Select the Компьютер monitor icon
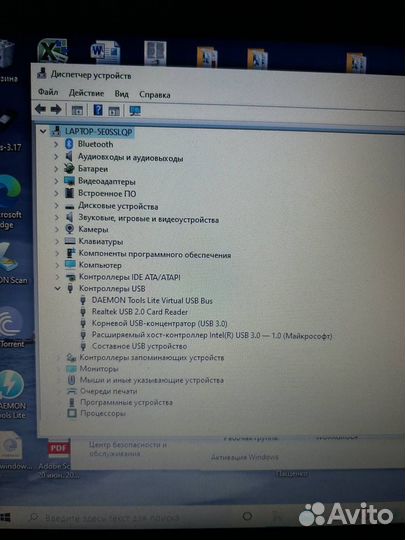 70,265
